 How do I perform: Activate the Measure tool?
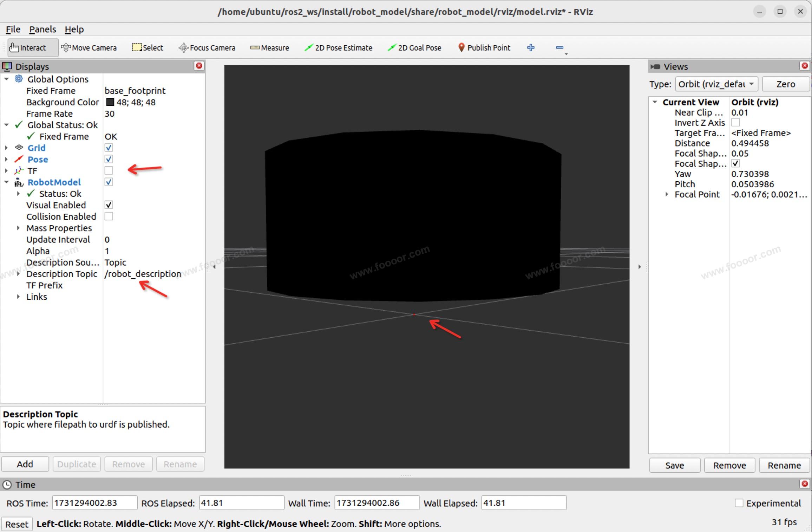270,48
